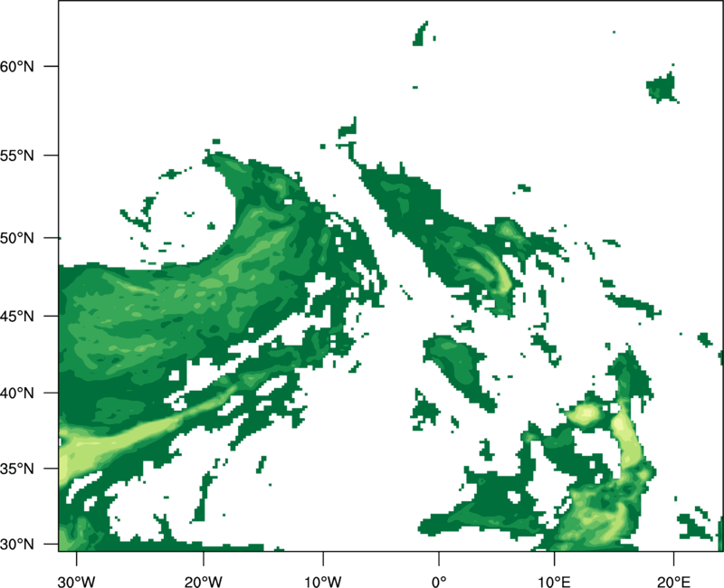Image resolution: width=724 pixels, height=588 pixels.
Task: Click the 35°N latitude label
Action: tap(17, 469)
